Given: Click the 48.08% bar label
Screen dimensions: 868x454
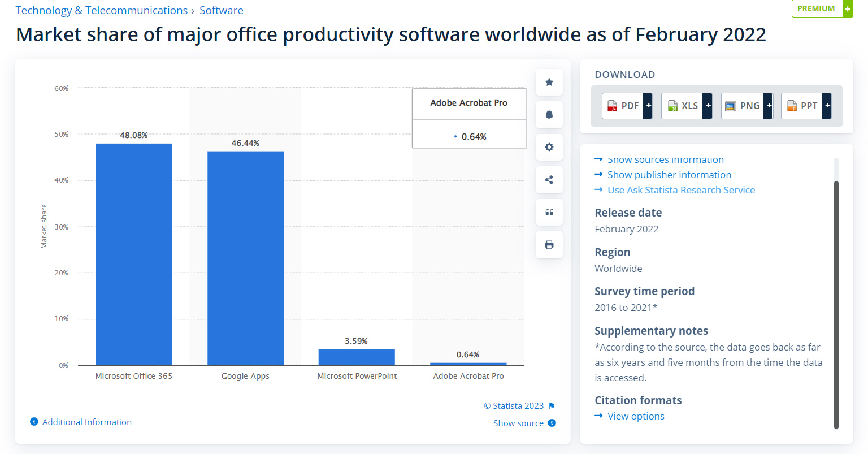Looking at the screenshot, I should (x=134, y=135).
